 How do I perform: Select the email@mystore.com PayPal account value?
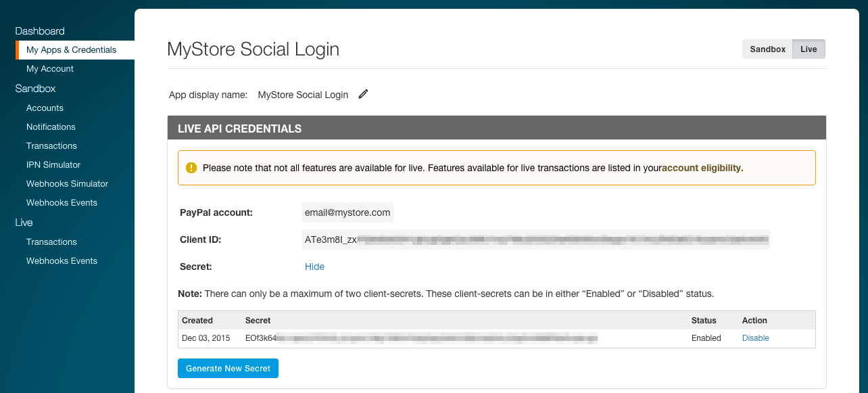[x=347, y=212]
